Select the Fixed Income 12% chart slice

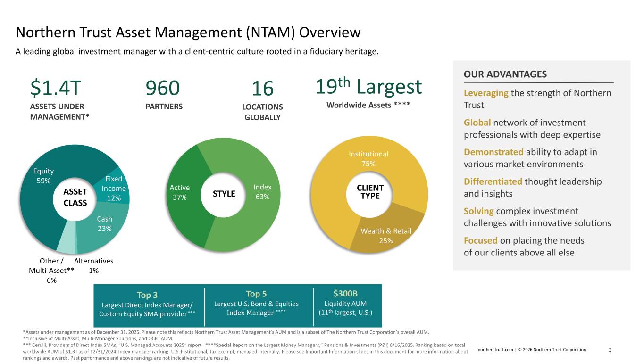pyautogui.click(x=114, y=189)
